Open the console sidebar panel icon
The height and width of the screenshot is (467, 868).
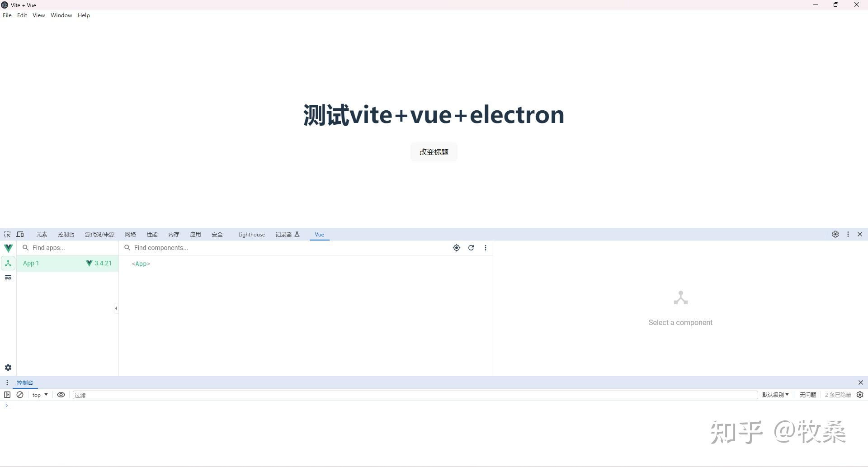7,395
